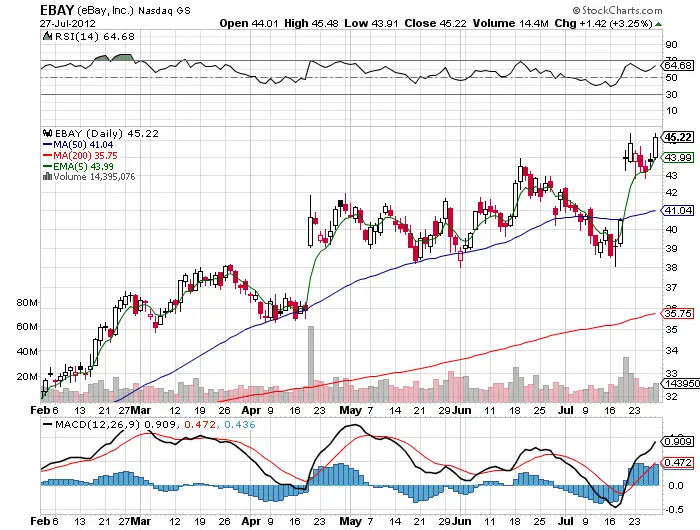The width and height of the screenshot is (700, 530).
Task: Click the 'Volume 14,395,076' legend entry
Action: click(94, 176)
